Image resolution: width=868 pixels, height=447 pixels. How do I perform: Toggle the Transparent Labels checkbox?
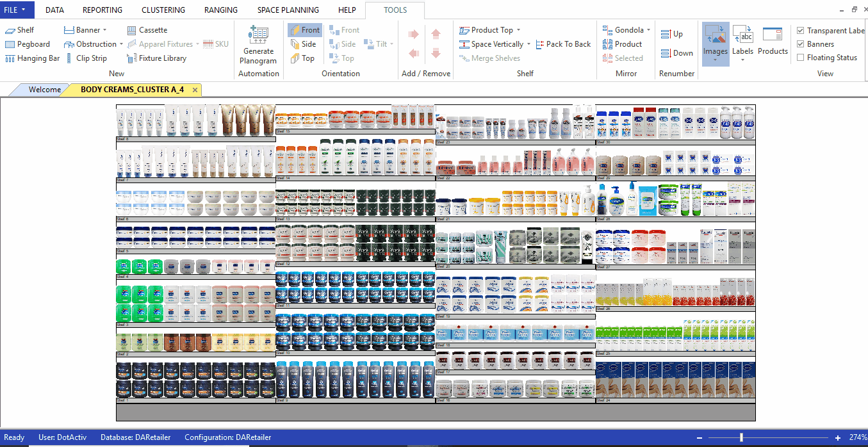pyautogui.click(x=801, y=31)
